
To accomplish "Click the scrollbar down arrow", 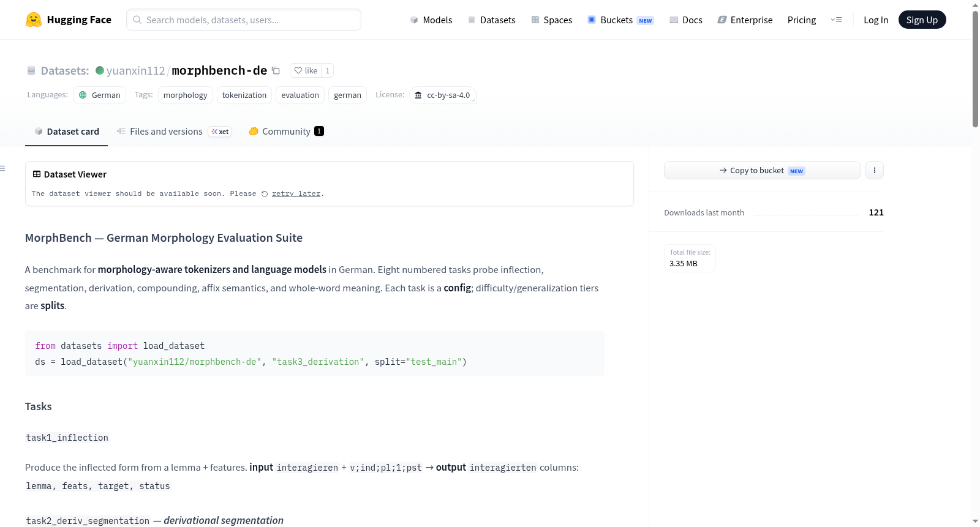I will pos(975,521).
